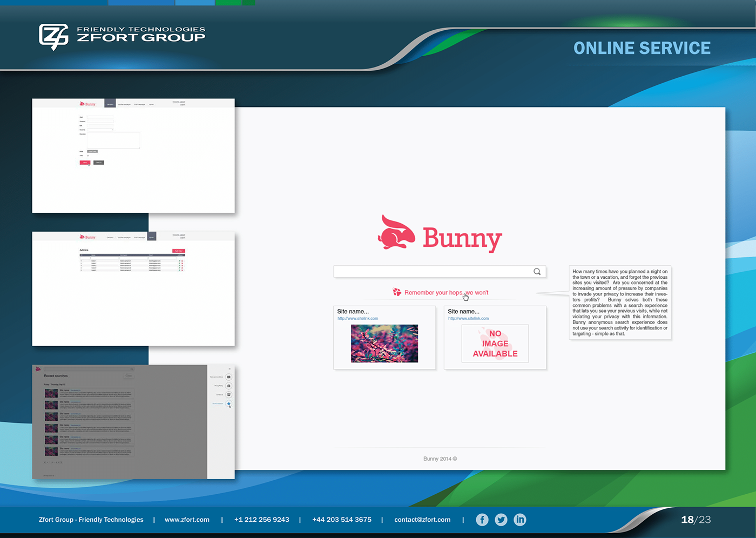The width and height of the screenshot is (756, 538).
Task: Click 'Admins' heading above the table
Action: click(x=84, y=250)
